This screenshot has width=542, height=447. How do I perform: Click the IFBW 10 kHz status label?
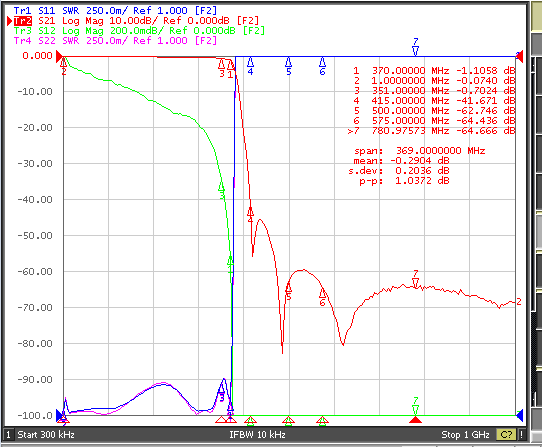pos(257,435)
